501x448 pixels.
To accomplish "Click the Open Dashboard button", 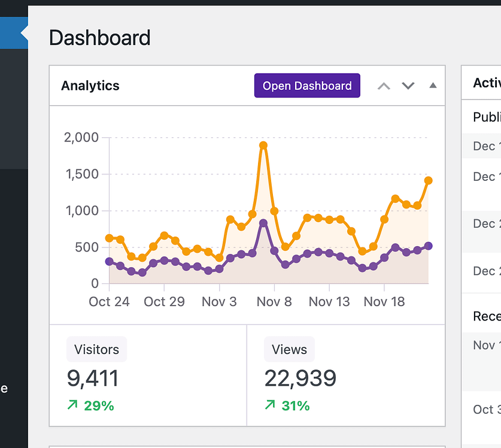I will pyautogui.click(x=306, y=86).
